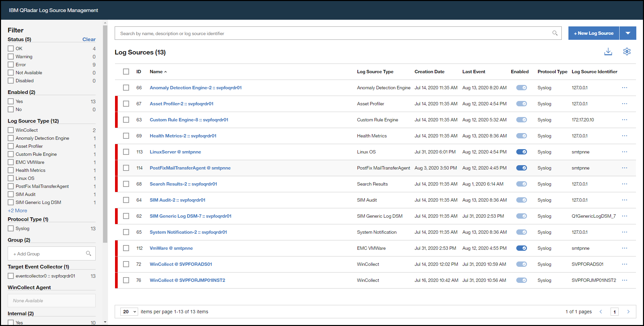Image resolution: width=644 pixels, height=326 pixels.
Task: Open Custom Rule Engine-8 :: svpfoqrdr01 link
Action: click(189, 120)
